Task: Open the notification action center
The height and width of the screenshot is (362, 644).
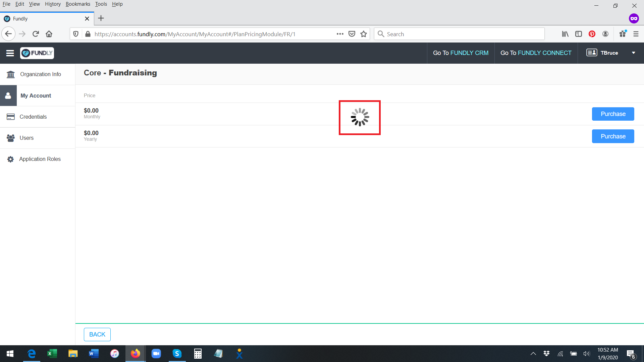Action: (631, 354)
